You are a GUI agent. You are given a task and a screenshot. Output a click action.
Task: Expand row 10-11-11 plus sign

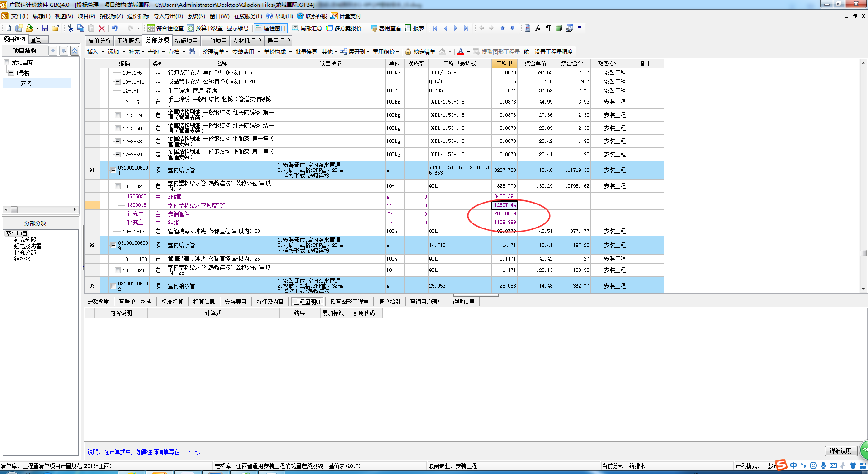(x=118, y=81)
